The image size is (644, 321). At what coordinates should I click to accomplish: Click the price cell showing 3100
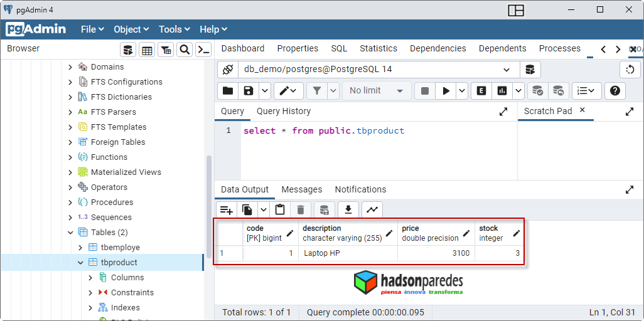coord(436,253)
